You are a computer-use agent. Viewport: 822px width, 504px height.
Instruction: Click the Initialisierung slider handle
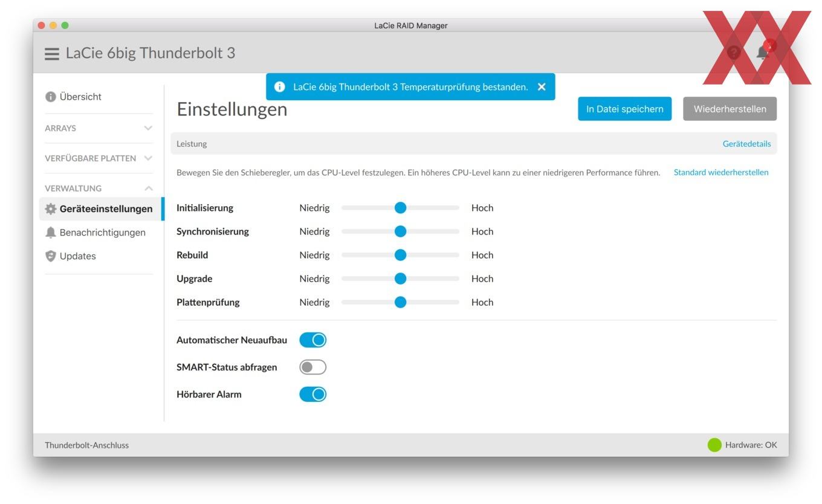tap(400, 208)
